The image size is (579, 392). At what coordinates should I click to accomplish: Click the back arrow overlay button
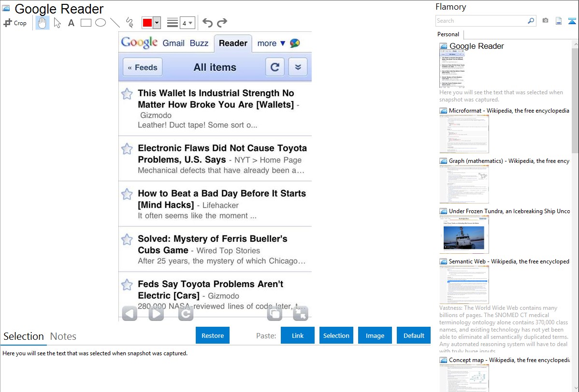point(130,314)
